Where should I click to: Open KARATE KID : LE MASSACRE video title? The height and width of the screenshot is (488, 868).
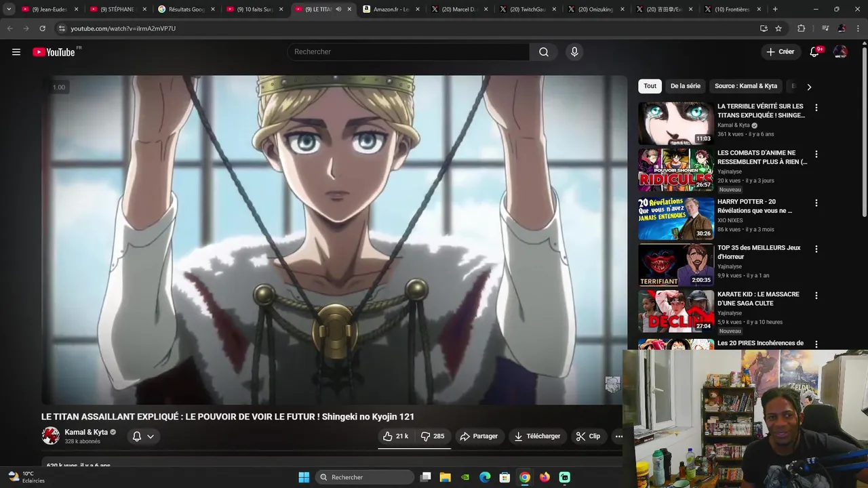758,299
